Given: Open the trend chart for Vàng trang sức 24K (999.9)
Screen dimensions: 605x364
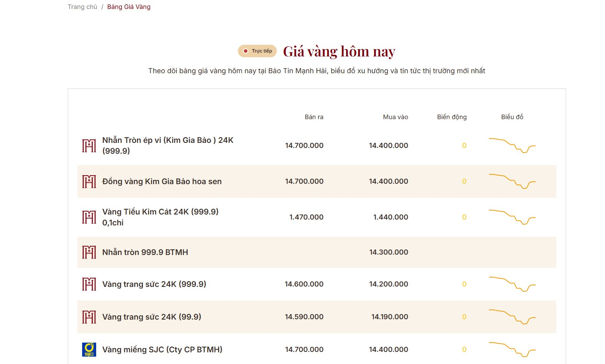Looking at the screenshot, I should (x=512, y=284).
